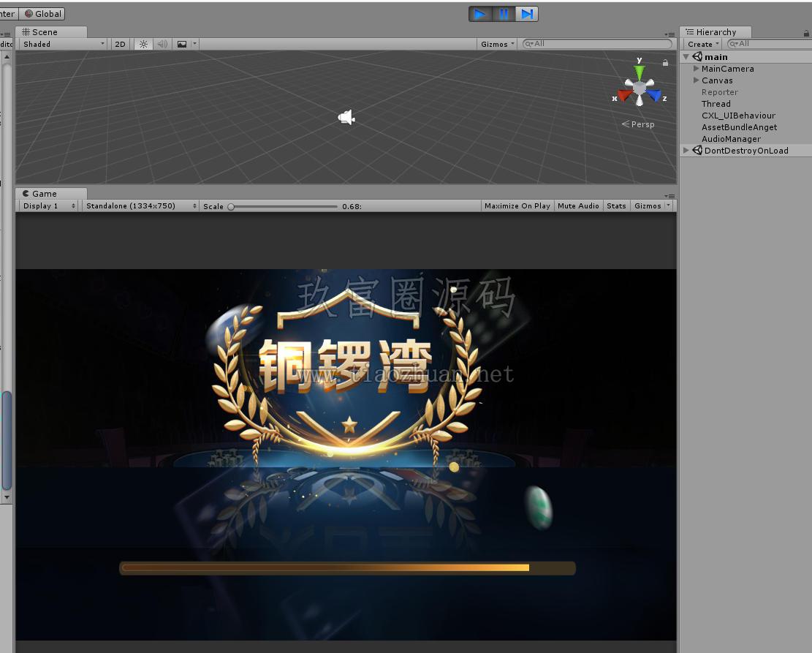Click the red X axis of the orientation gizmo
The height and width of the screenshot is (653, 812).
(625, 95)
